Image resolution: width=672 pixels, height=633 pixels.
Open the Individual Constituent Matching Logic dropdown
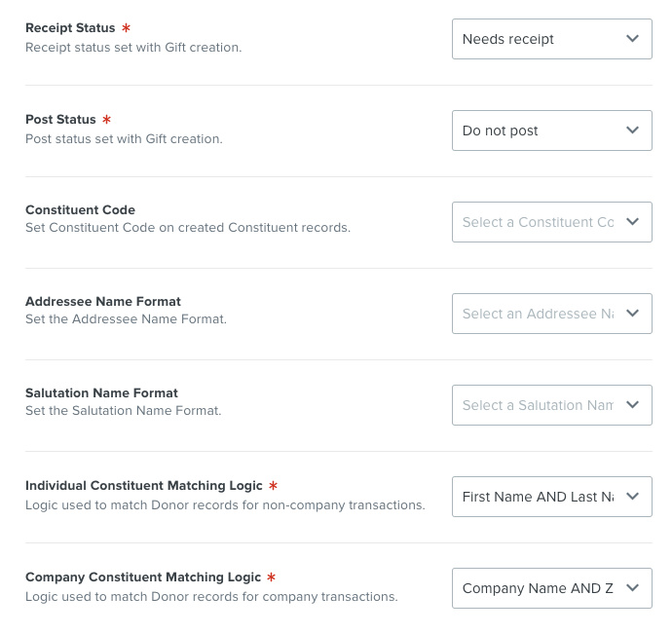(x=552, y=497)
